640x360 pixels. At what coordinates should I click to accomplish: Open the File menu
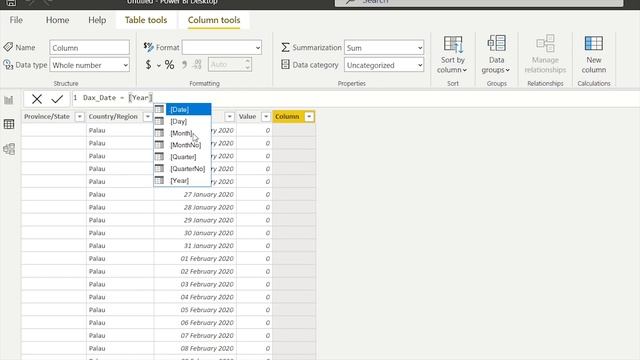(x=16, y=20)
